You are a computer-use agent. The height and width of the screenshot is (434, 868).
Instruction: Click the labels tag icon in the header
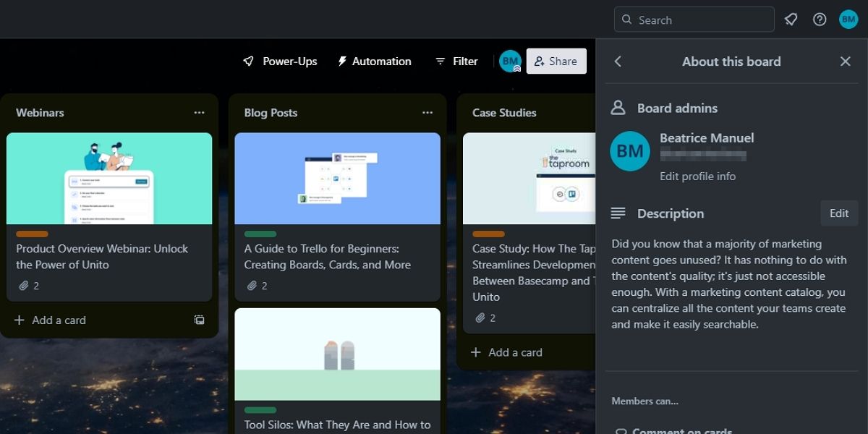(x=791, y=20)
